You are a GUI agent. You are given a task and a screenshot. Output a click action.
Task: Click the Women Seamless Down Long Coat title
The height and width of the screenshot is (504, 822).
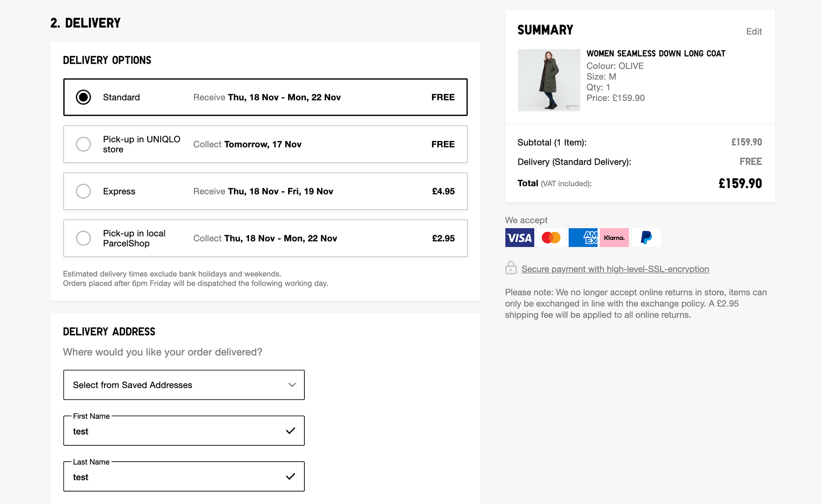[655, 54]
